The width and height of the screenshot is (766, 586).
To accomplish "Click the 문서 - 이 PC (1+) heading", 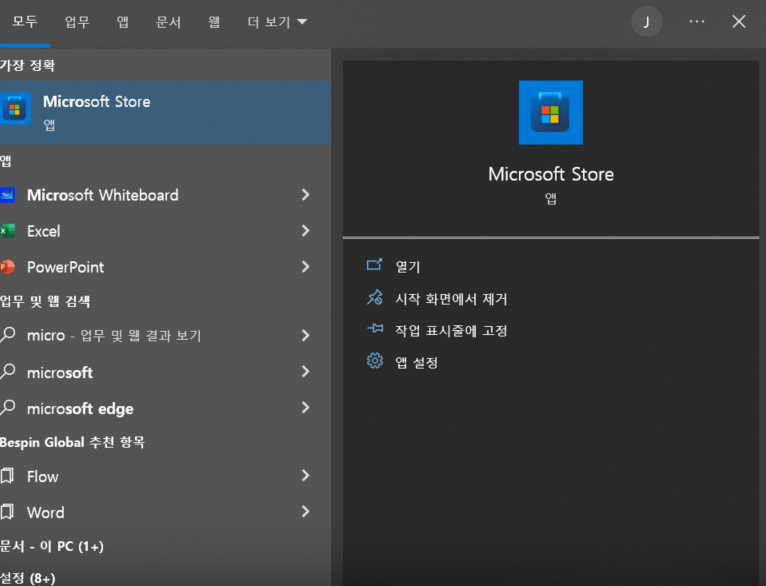I will point(52,546).
